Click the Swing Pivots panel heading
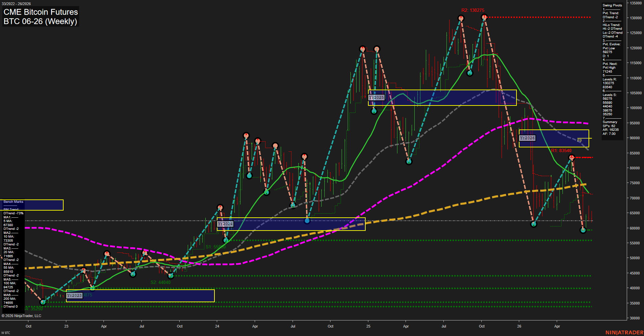 click(x=612, y=5)
